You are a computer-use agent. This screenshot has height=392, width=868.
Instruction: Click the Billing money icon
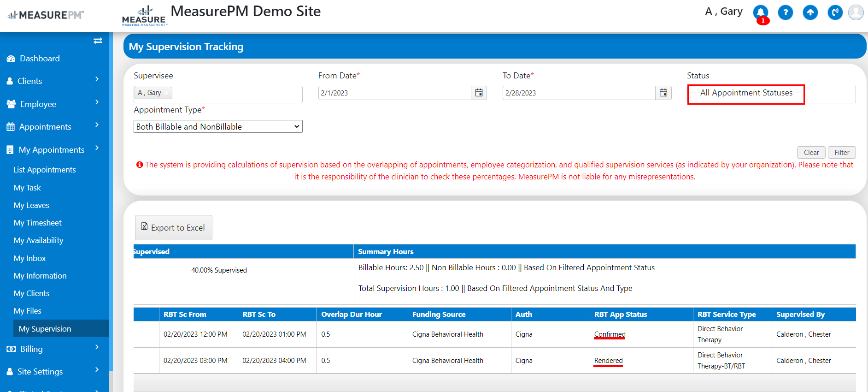coord(11,349)
